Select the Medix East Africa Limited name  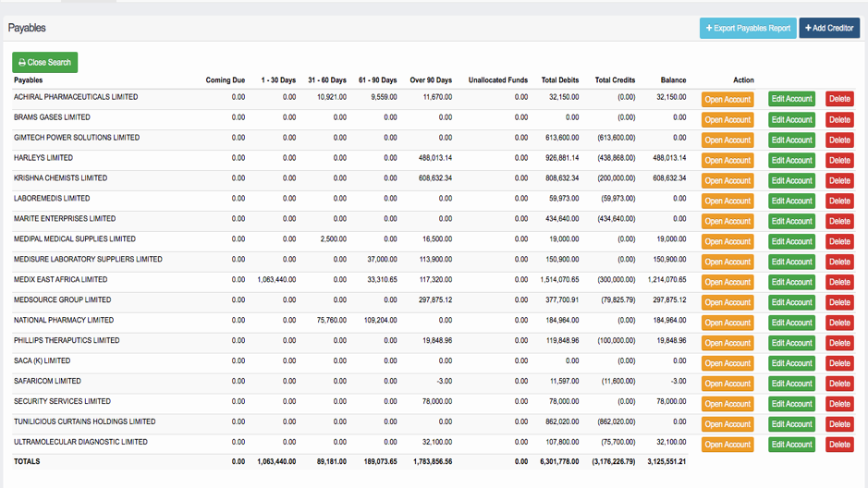click(x=60, y=279)
